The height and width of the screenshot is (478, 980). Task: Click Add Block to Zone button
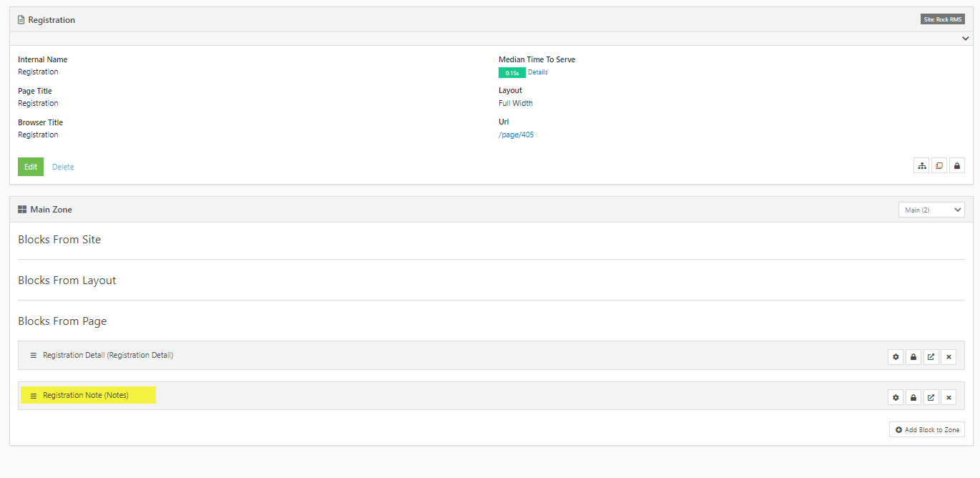[927, 429]
